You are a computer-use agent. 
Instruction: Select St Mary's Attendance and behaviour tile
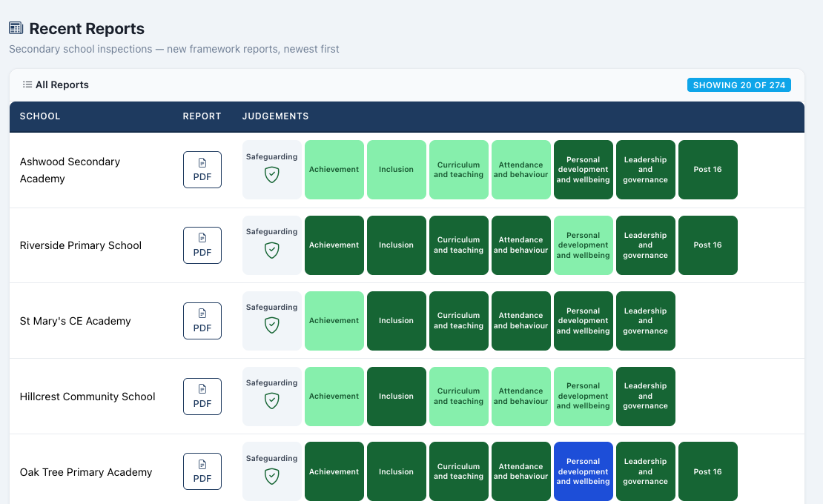coord(521,320)
